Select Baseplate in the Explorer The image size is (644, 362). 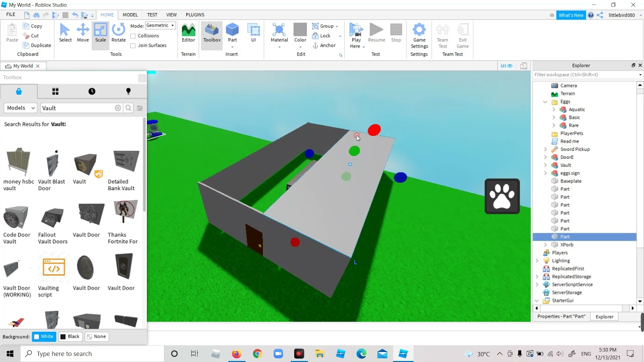(x=571, y=181)
